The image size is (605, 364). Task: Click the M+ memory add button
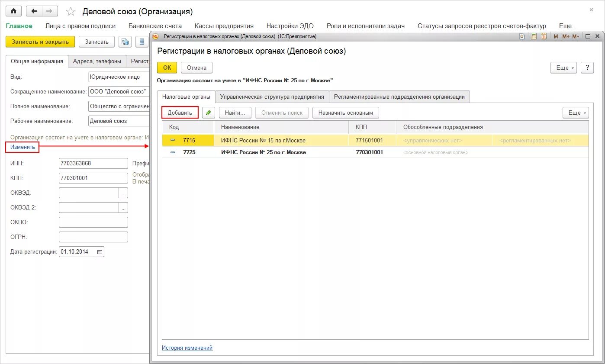point(566,36)
